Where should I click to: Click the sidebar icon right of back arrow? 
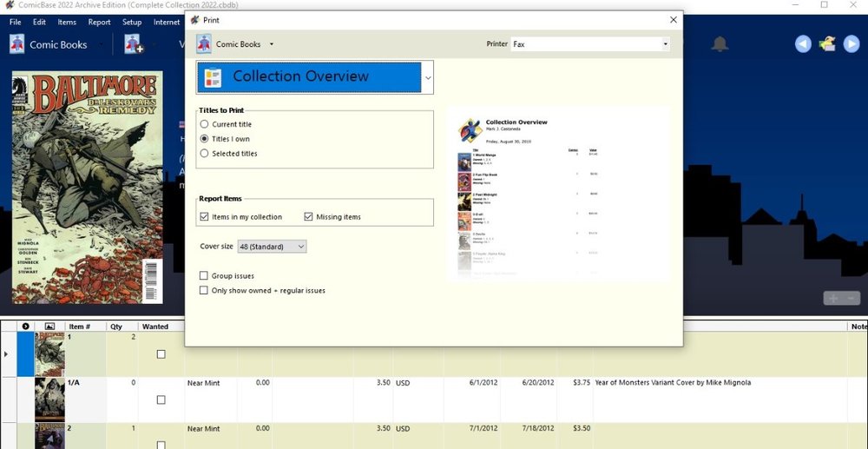tap(828, 44)
